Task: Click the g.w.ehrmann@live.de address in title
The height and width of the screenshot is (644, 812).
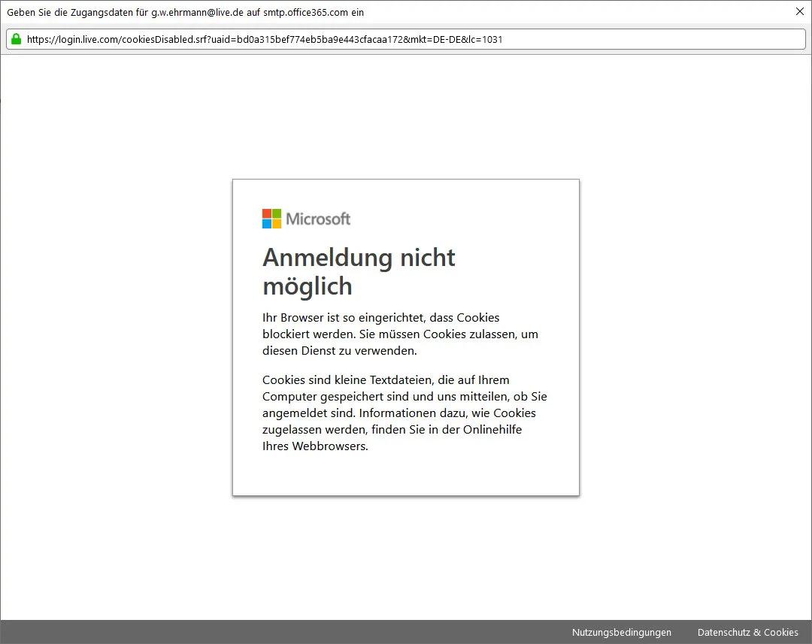Action: pyautogui.click(x=197, y=13)
